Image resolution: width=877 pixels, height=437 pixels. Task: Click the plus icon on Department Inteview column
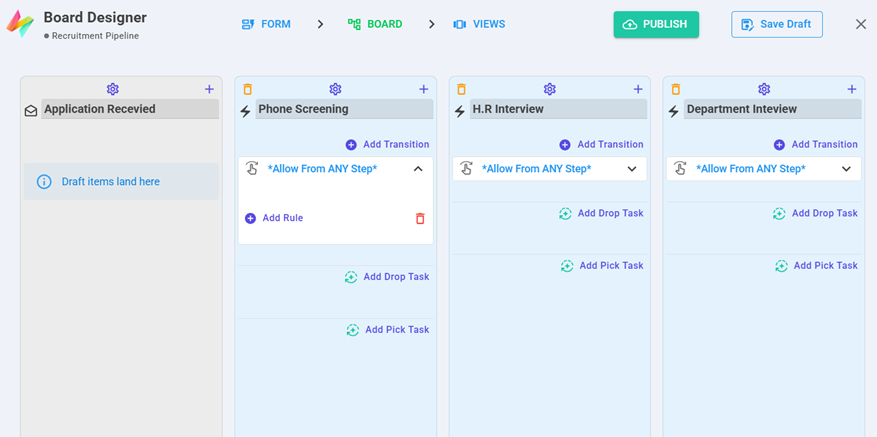pos(852,90)
